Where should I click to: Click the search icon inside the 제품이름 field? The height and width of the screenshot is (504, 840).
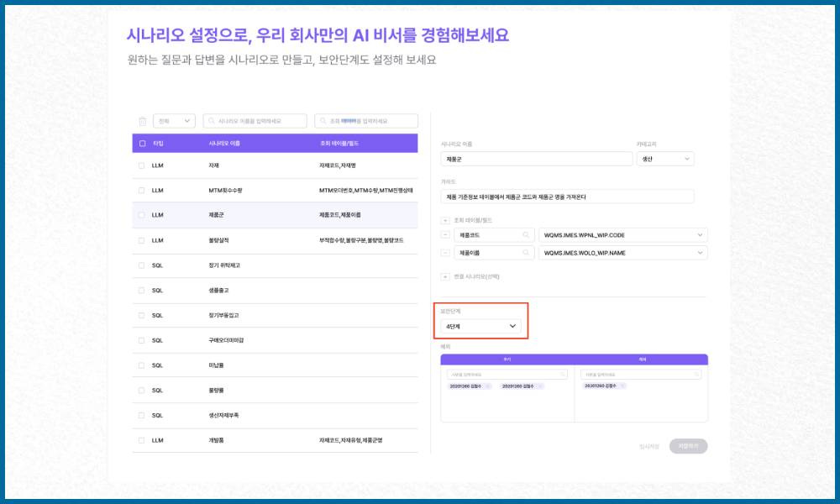point(526,253)
